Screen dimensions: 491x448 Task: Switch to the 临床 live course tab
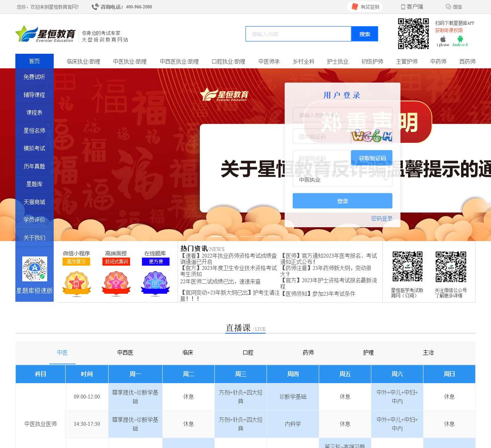[x=188, y=352]
